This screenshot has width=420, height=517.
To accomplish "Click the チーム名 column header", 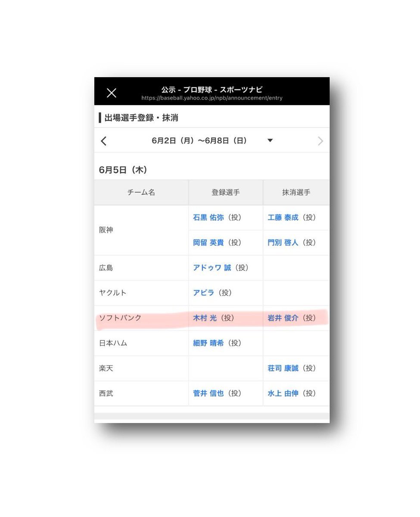I will tap(141, 193).
